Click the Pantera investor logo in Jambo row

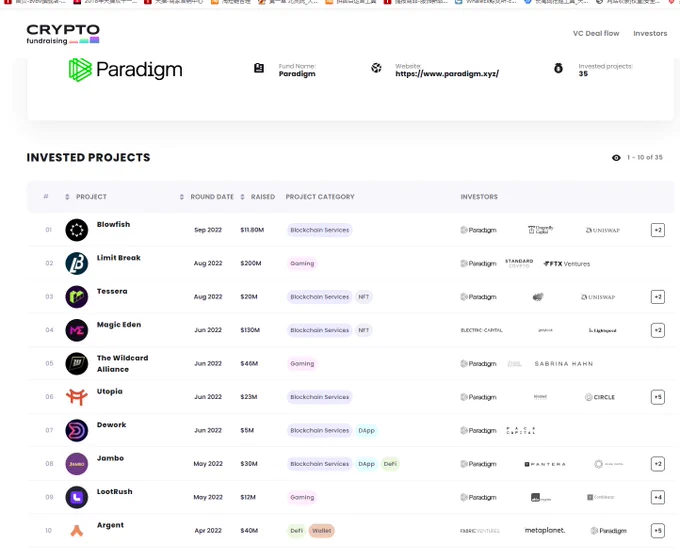(x=545, y=464)
